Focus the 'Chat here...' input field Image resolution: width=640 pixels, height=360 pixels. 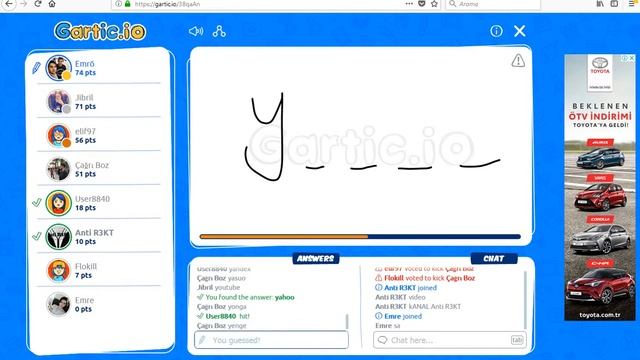[449, 340]
